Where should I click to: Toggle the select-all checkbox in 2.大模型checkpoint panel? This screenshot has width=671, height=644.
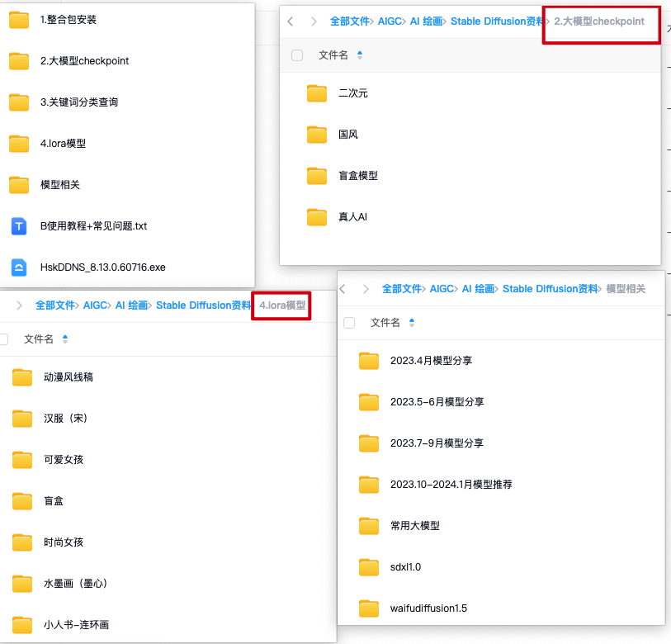tap(295, 56)
